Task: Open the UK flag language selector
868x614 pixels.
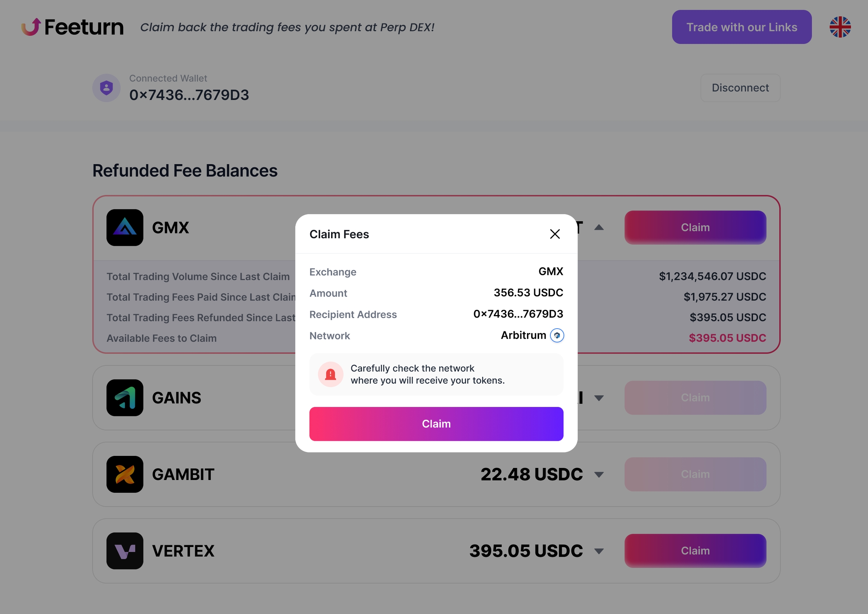Action: tap(840, 27)
